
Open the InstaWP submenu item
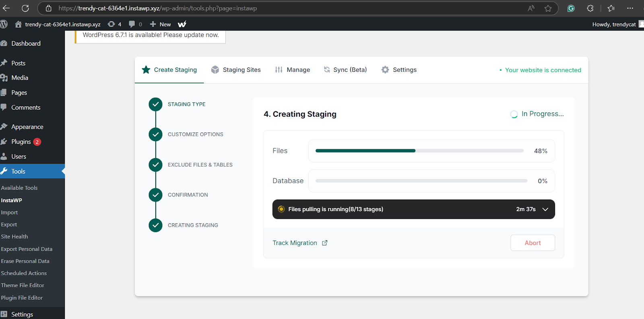pos(11,200)
